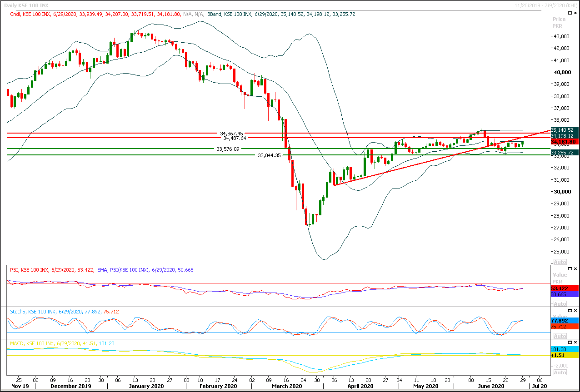580x392 pixels.
Task: Click the 'Daily KSE 100 INX' chart title
Action: (27, 5)
